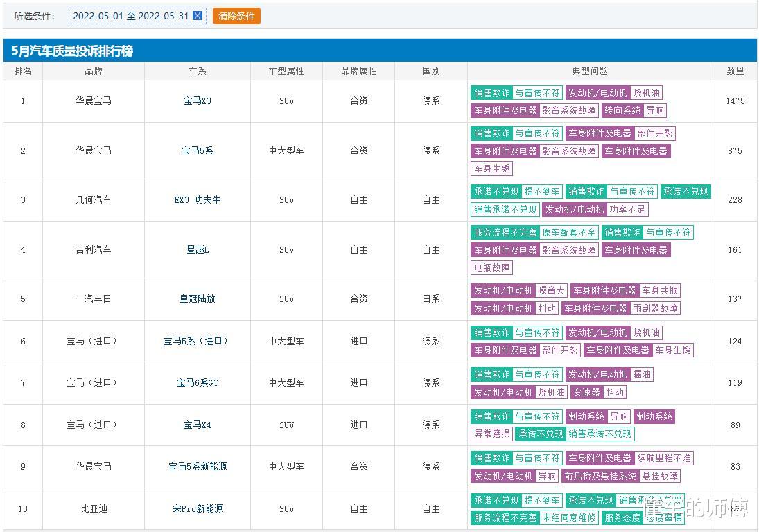759x532 pixels.
Task: Click the 典型问题 column header
Action: tap(590, 71)
